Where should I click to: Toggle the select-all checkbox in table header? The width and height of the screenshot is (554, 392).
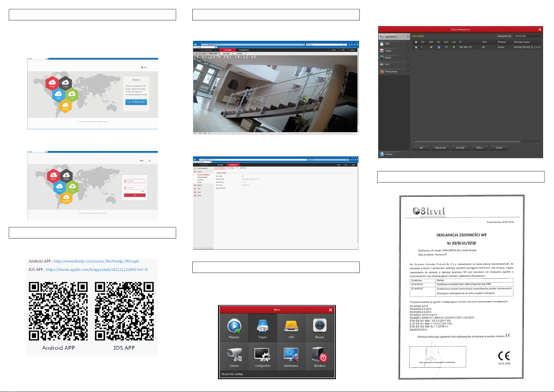(x=416, y=42)
